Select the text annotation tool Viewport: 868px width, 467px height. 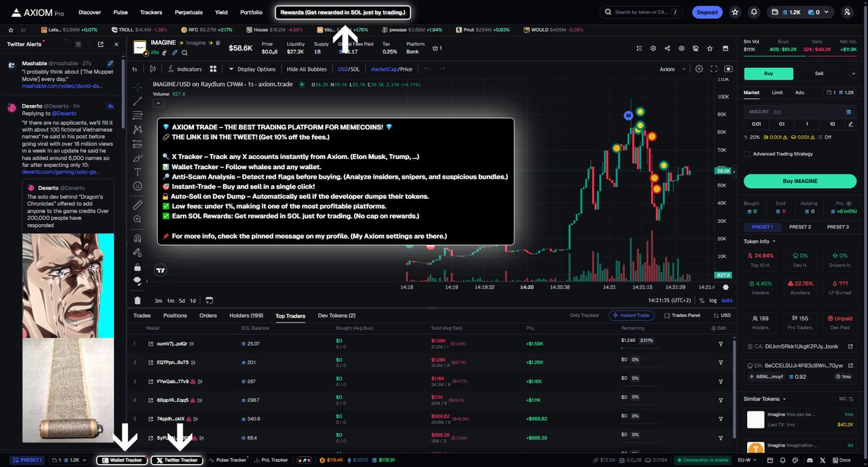tap(137, 172)
